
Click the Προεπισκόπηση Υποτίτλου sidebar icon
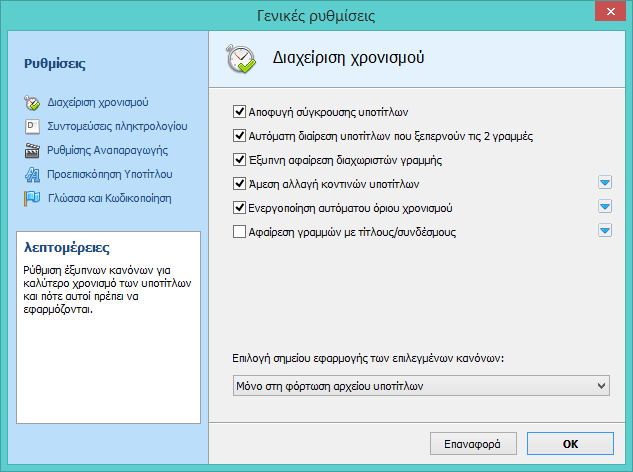click(30, 174)
